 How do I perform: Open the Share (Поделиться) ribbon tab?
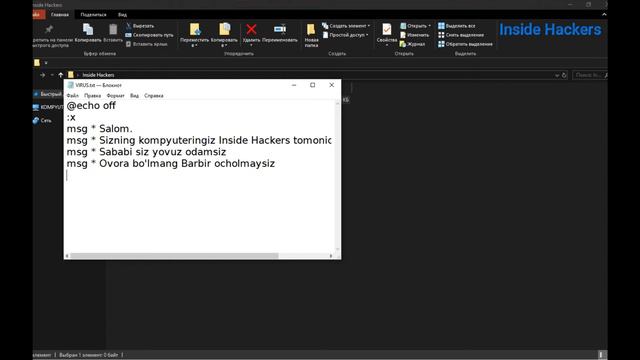click(x=93, y=15)
